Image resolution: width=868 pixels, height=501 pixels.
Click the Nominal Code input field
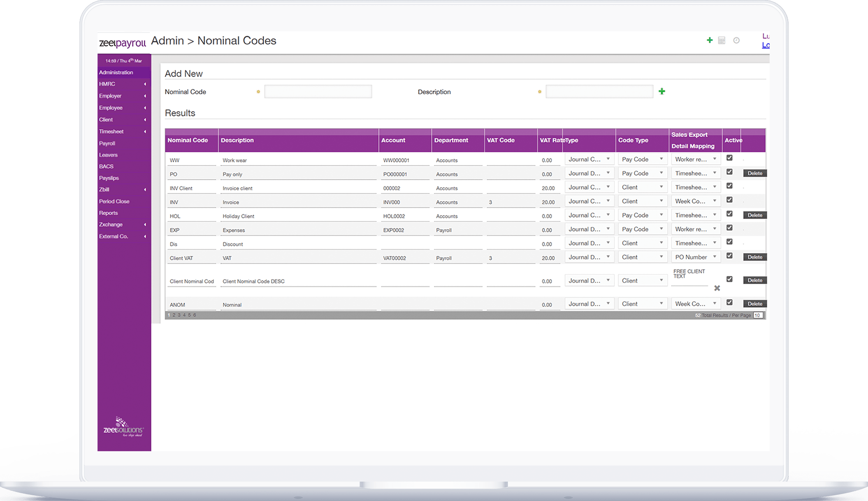click(318, 91)
